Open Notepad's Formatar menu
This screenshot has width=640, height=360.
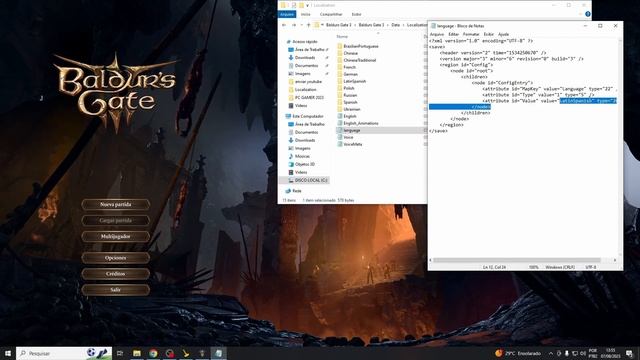point(471,34)
